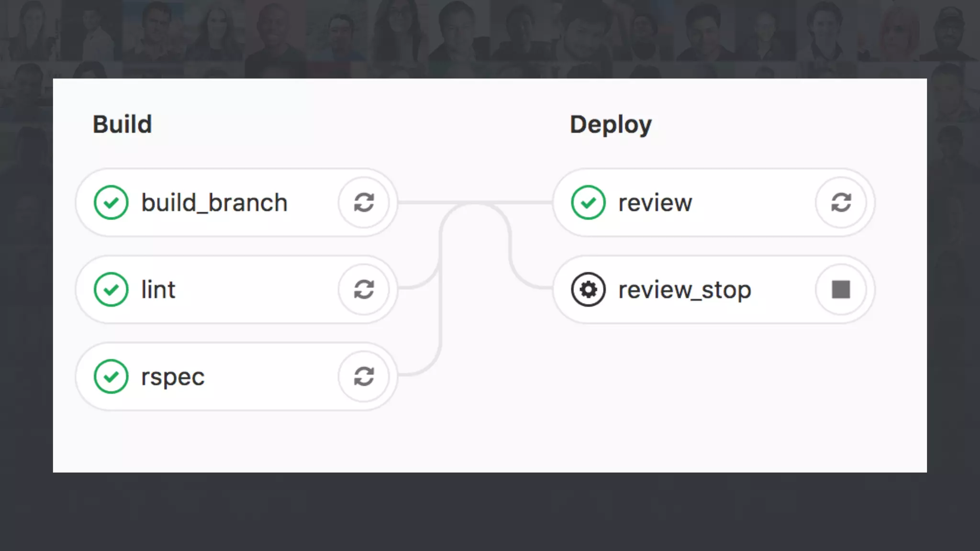
Task: Click review job's green check icon
Action: pyautogui.click(x=588, y=202)
